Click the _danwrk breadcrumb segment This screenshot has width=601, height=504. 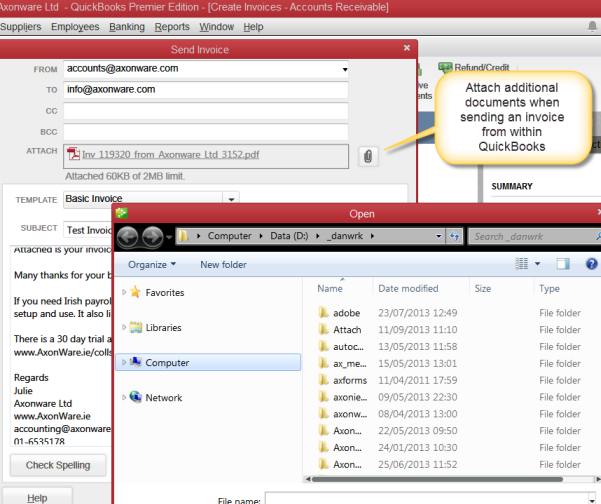pyautogui.click(x=345, y=236)
